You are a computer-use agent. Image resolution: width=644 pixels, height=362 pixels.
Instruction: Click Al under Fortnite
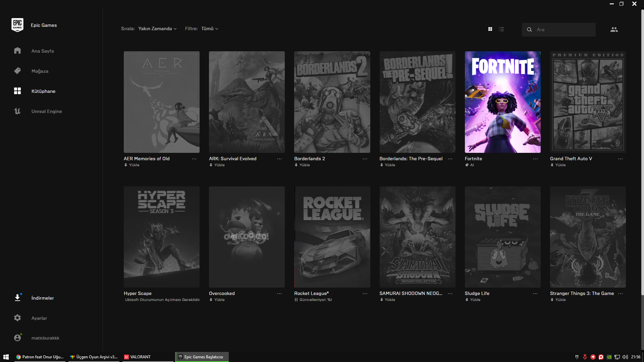470,165
